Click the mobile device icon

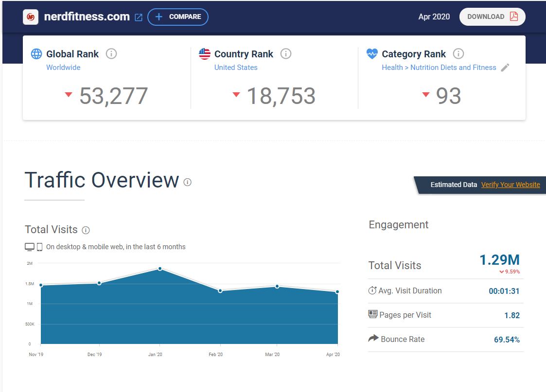click(x=40, y=247)
